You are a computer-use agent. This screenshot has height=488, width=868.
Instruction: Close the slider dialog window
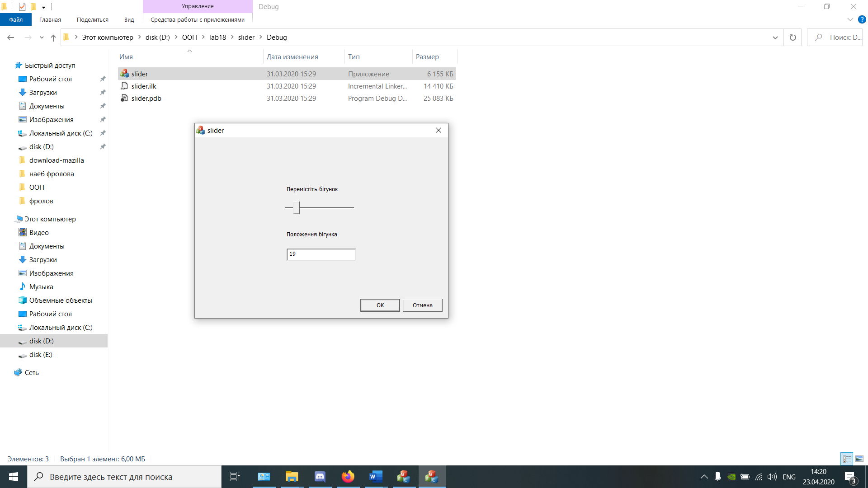pyautogui.click(x=438, y=130)
